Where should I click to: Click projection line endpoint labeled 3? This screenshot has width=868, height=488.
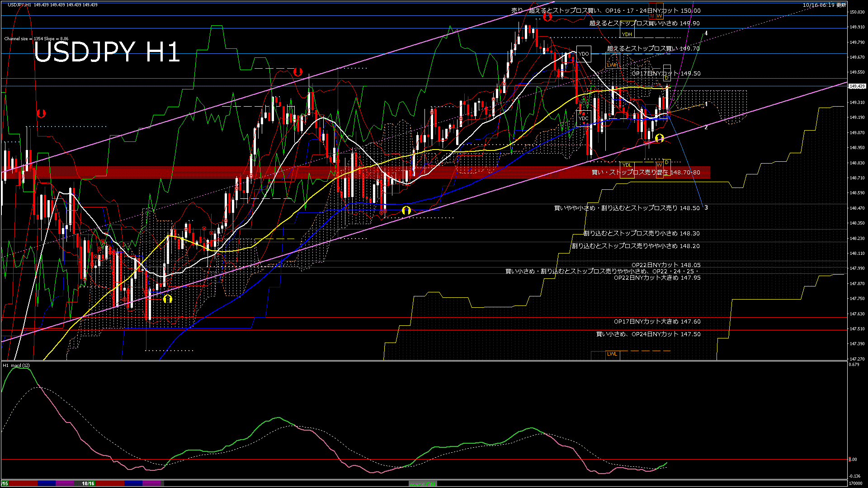[706, 208]
